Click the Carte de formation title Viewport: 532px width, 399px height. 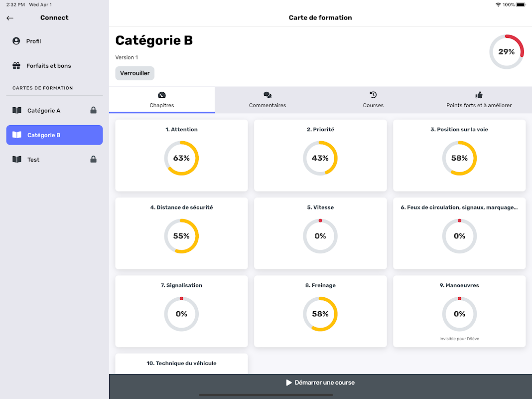click(x=320, y=17)
